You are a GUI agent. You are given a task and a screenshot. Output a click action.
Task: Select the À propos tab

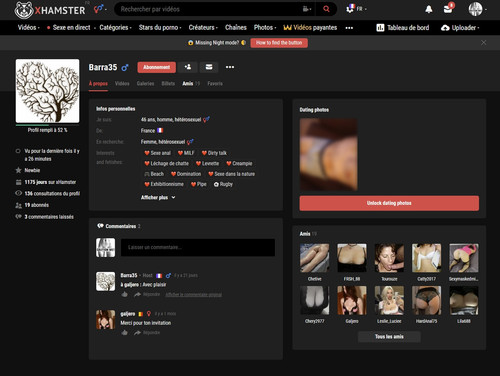(x=98, y=84)
